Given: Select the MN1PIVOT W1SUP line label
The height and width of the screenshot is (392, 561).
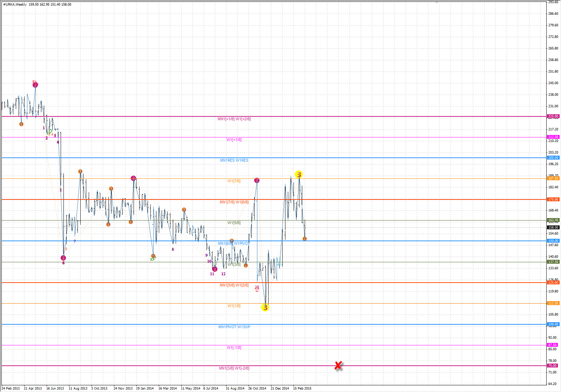Looking at the screenshot, I should click(234, 327).
